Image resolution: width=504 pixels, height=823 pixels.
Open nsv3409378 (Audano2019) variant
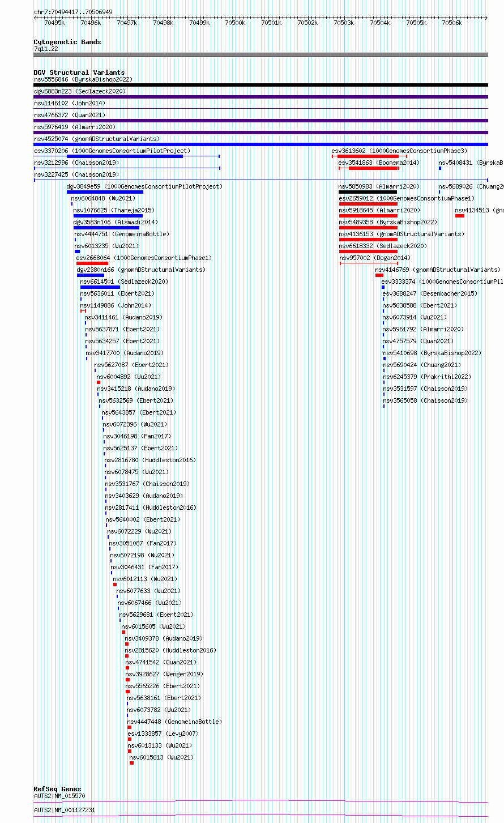(x=164, y=638)
